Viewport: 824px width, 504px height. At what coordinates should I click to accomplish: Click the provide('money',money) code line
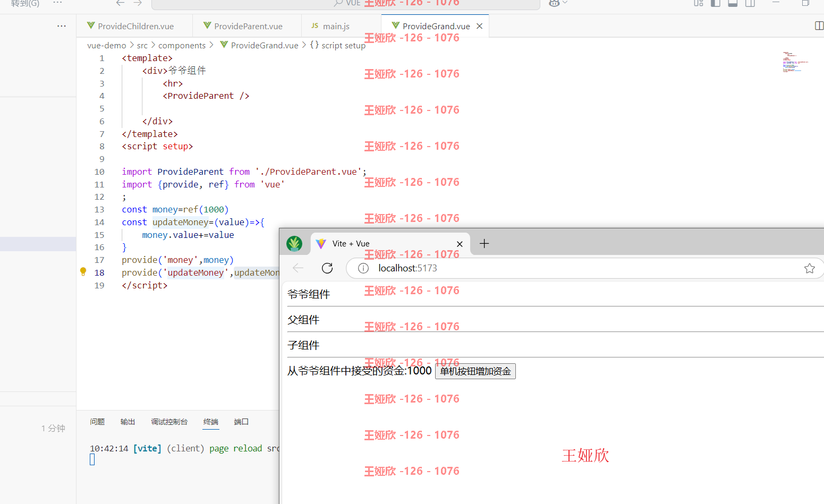177,260
